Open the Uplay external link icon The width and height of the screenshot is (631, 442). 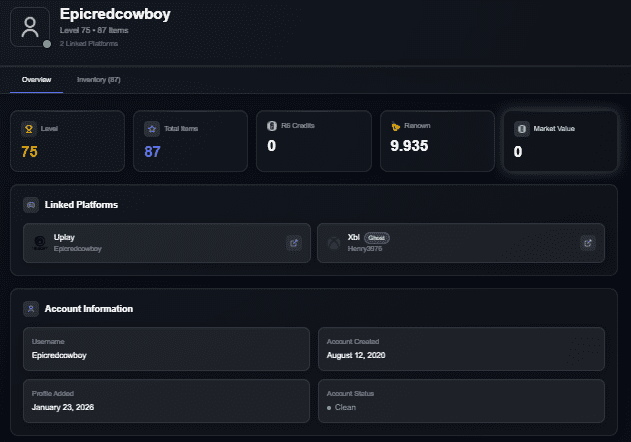293,242
